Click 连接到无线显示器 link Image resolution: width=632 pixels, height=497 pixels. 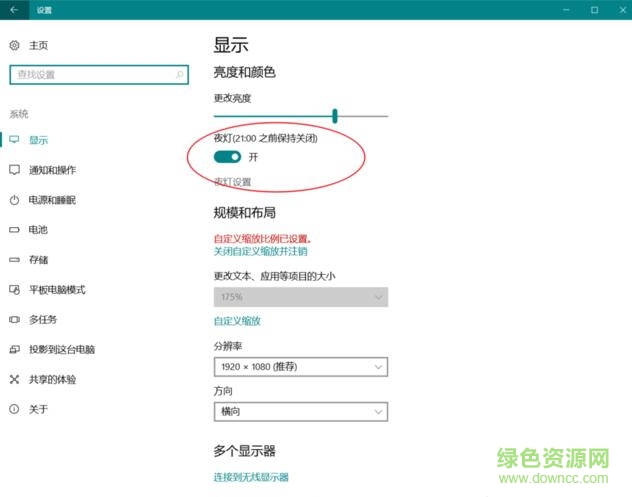tap(251, 477)
